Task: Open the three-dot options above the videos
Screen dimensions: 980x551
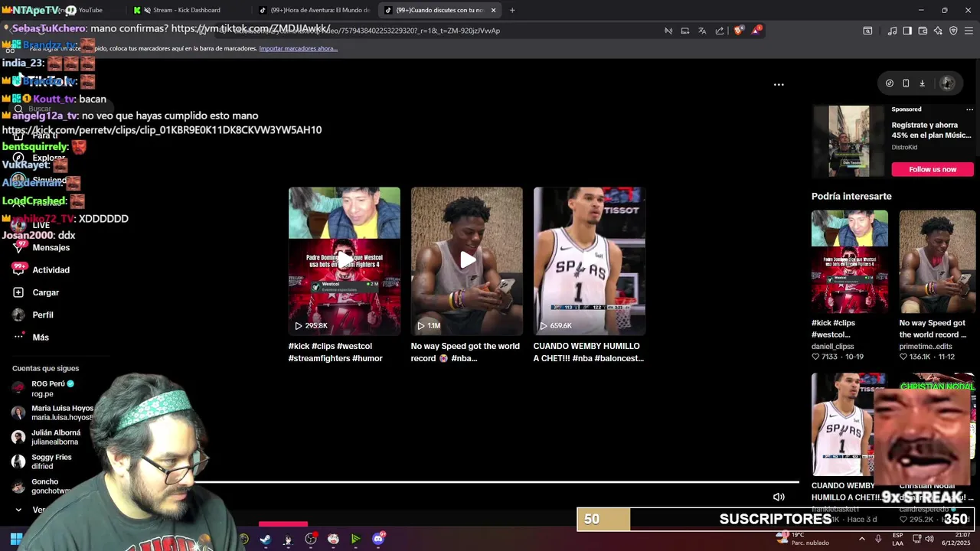Action: tap(779, 84)
